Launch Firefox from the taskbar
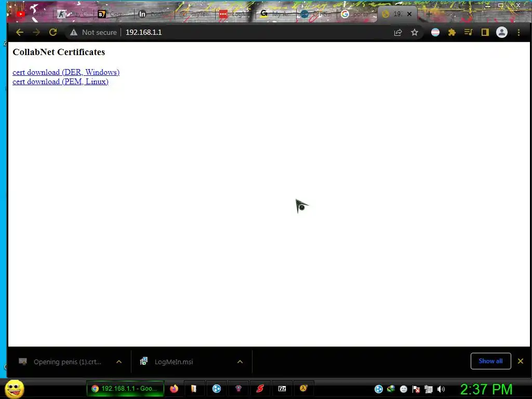Viewport: 532px width, 399px height. [174, 389]
